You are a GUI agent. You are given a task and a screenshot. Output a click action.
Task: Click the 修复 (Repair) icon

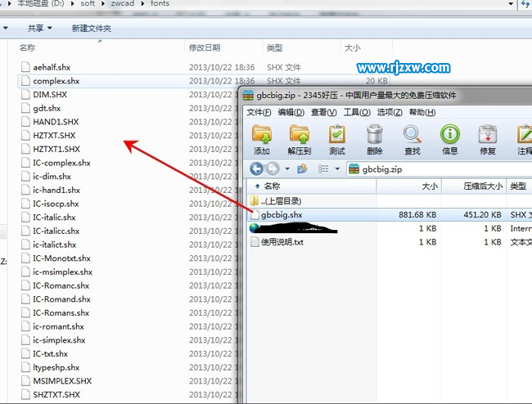pos(488,139)
